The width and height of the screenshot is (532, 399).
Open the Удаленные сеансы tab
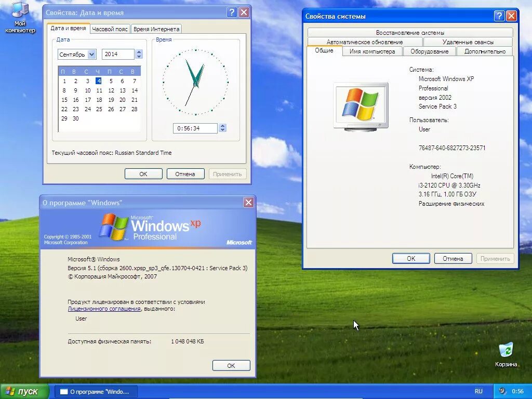468,42
